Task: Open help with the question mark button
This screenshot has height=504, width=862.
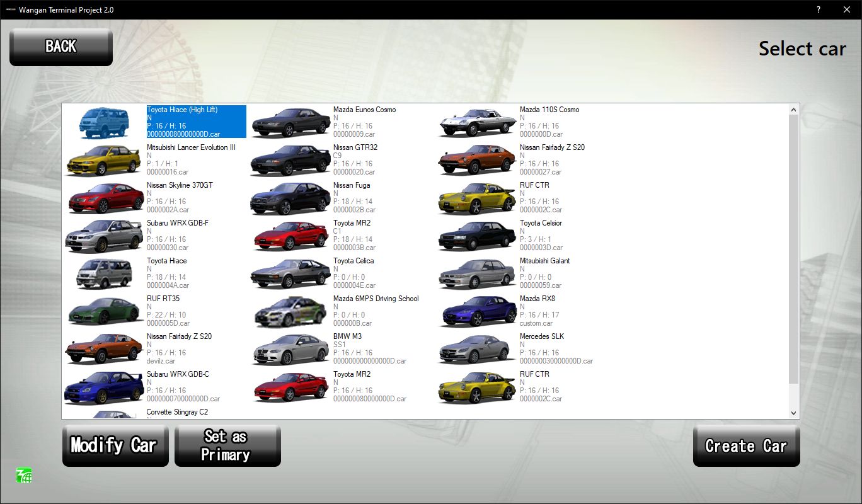Action: [x=819, y=9]
